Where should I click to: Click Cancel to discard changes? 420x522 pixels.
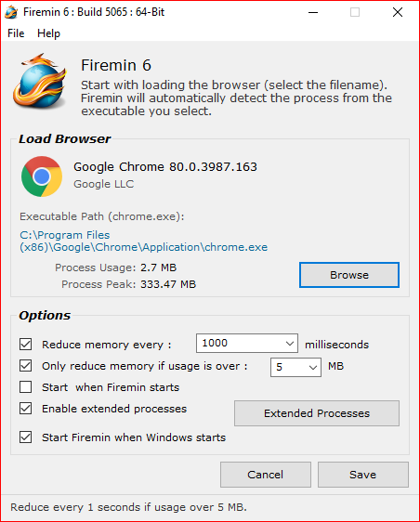(x=266, y=475)
